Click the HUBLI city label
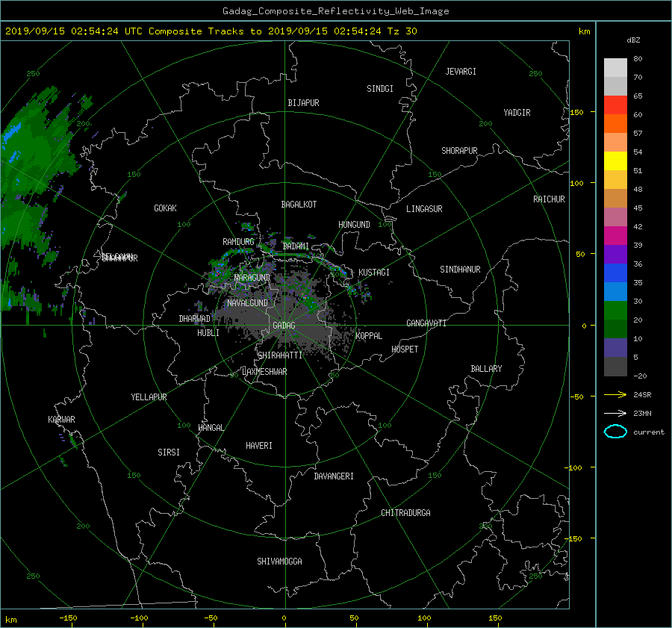This screenshot has width=672, height=628. [208, 333]
